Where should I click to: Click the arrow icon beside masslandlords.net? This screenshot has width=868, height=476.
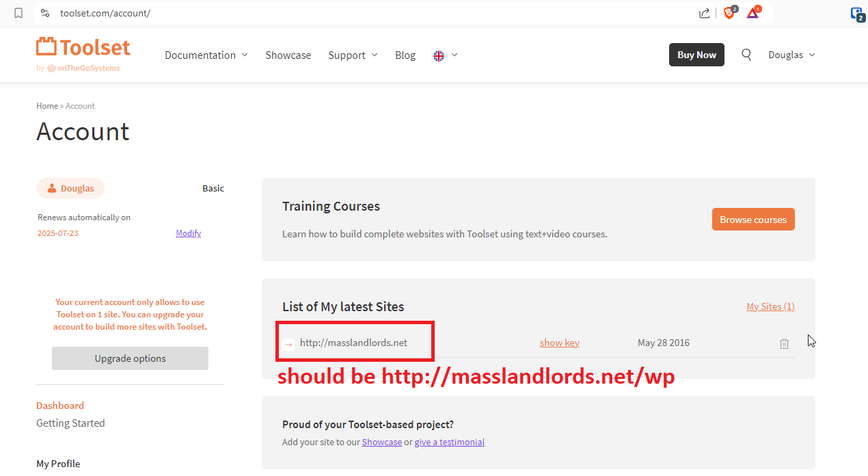[288, 343]
